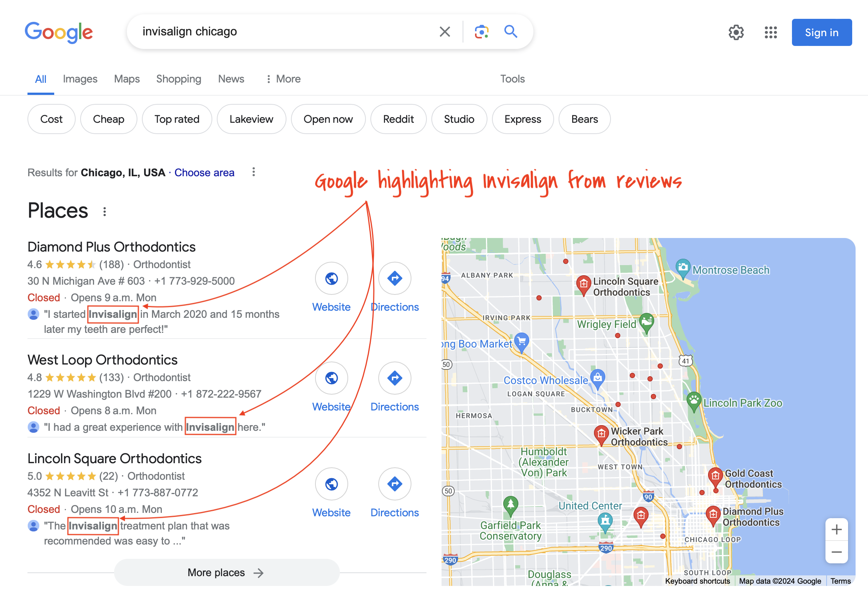Select the Maps tab

(126, 78)
